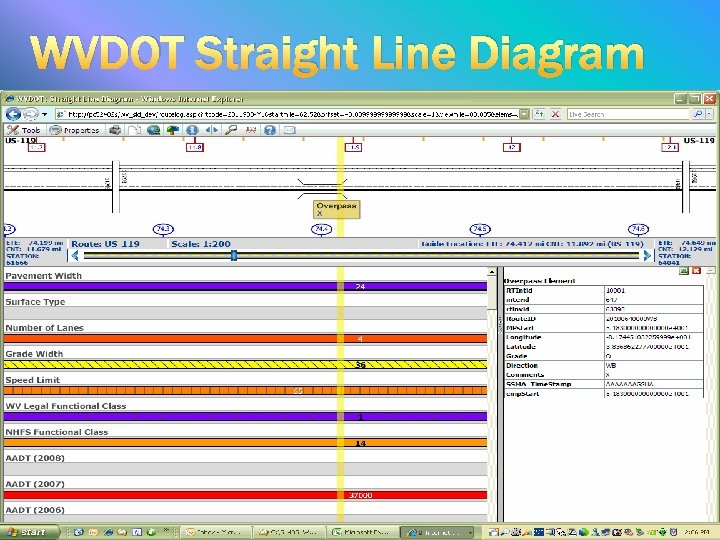This screenshot has height=540, width=720.
Task: Close the Overpass Element panel with the red X
Action: (x=697, y=271)
